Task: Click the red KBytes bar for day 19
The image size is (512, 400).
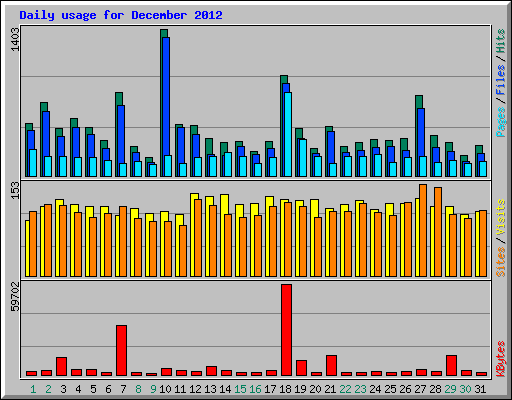Action: (x=301, y=368)
